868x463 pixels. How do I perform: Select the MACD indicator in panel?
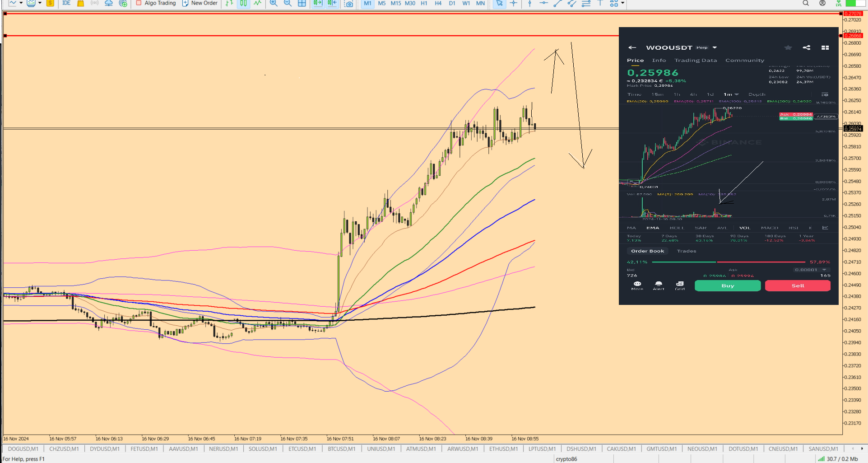770,228
